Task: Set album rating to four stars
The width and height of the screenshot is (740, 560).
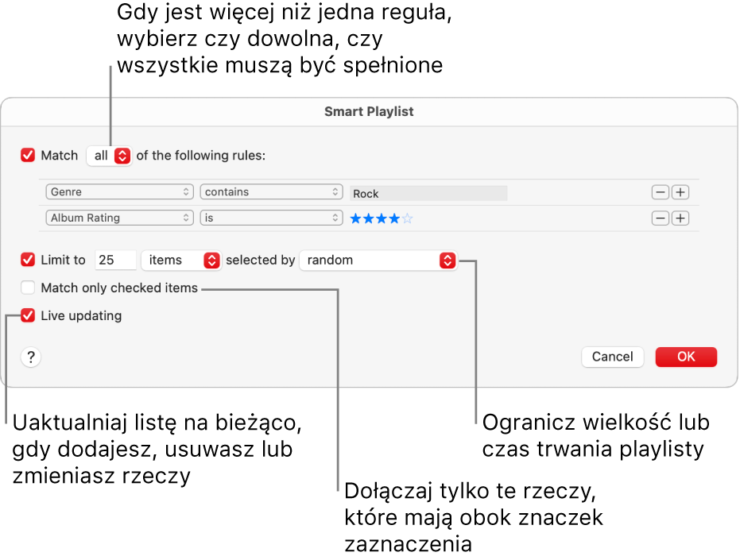Action: (x=393, y=218)
